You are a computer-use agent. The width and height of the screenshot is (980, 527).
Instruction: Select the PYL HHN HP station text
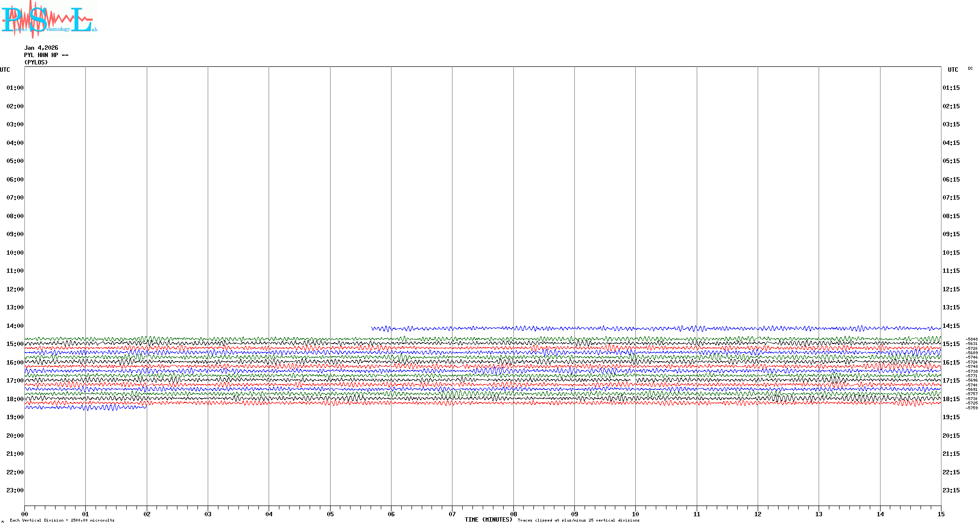46,55
